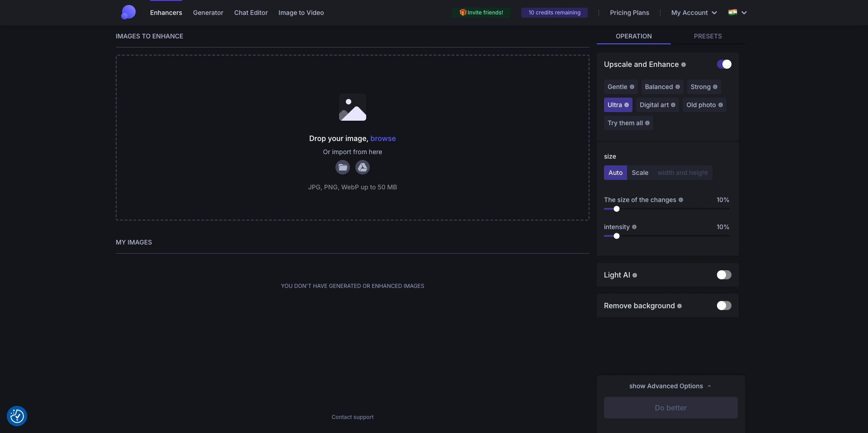
Task: Open the accessibility widget icon
Action: click(x=17, y=416)
